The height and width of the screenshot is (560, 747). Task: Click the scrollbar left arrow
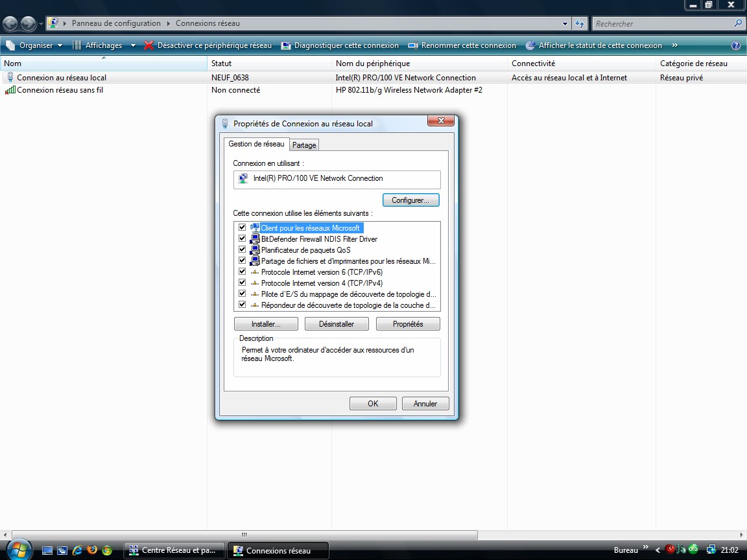5,535
